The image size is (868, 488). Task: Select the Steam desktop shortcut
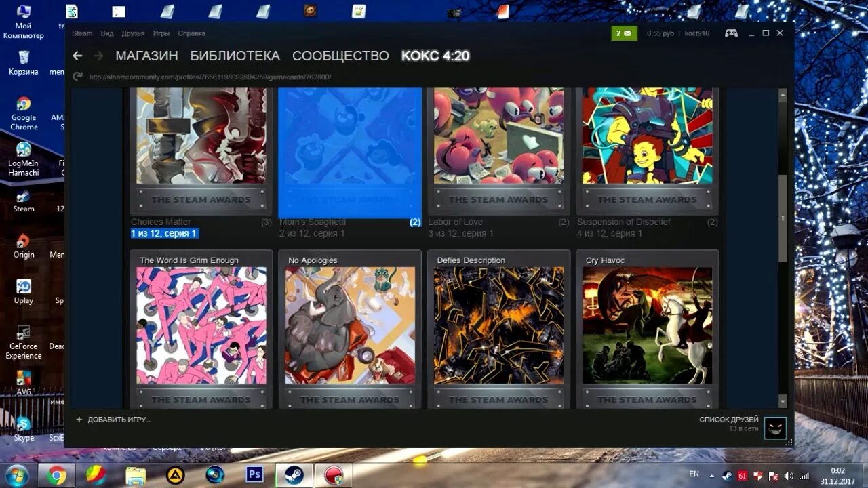pyautogui.click(x=24, y=201)
